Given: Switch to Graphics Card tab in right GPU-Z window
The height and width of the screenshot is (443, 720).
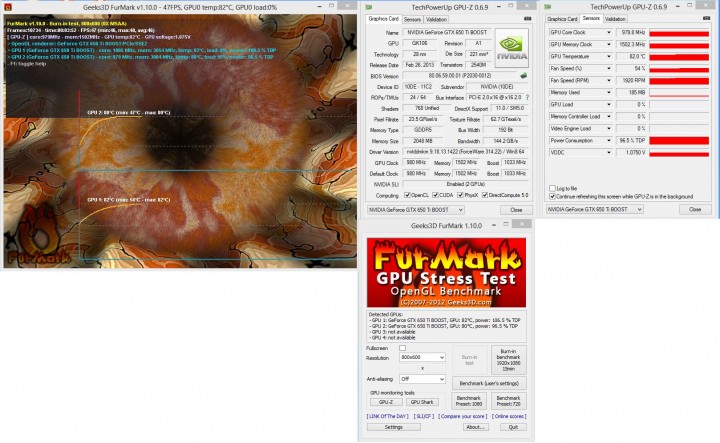Looking at the screenshot, I should [562, 19].
